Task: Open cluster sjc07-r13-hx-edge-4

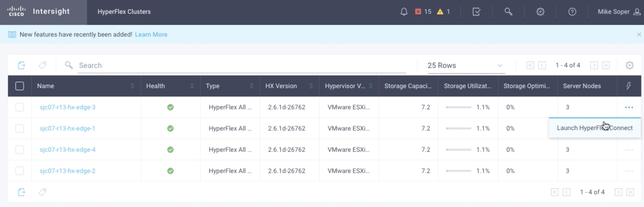Action: (67, 150)
